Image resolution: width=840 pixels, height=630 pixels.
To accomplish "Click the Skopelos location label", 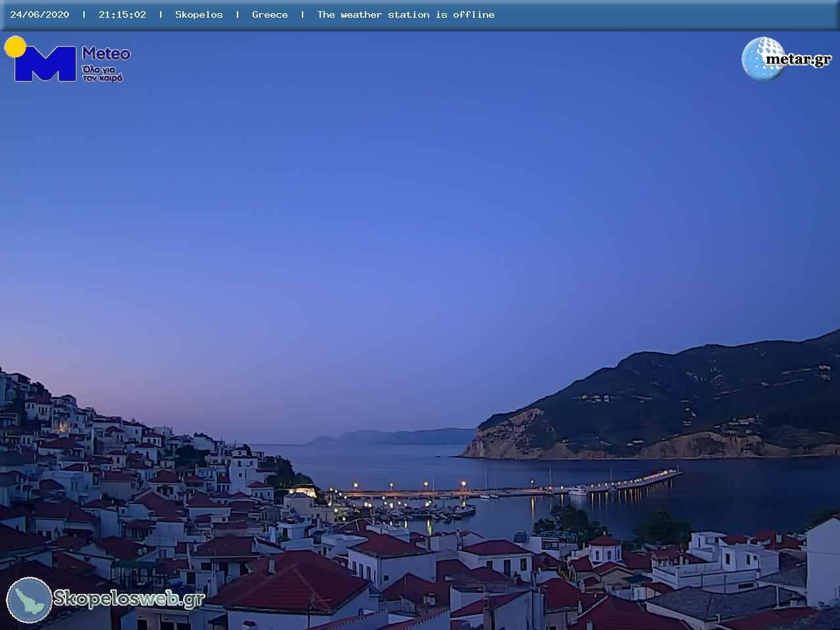I will pos(199,14).
